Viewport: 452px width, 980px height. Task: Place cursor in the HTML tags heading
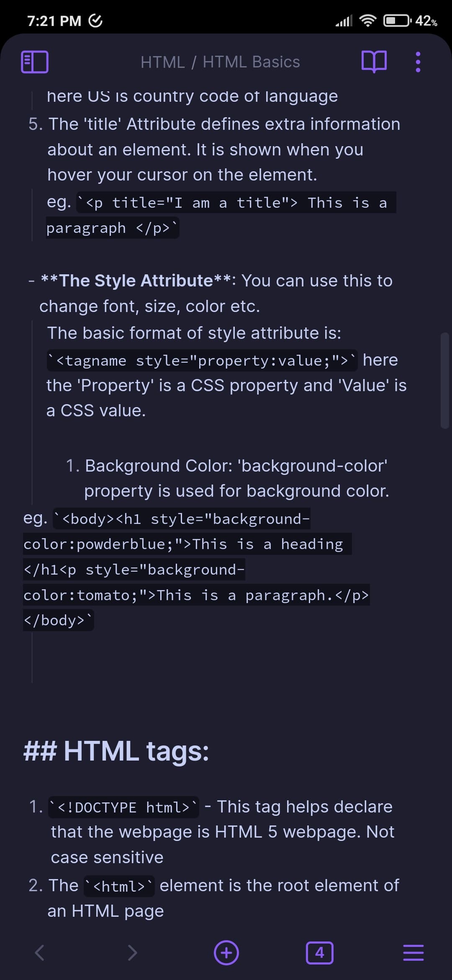[136, 751]
